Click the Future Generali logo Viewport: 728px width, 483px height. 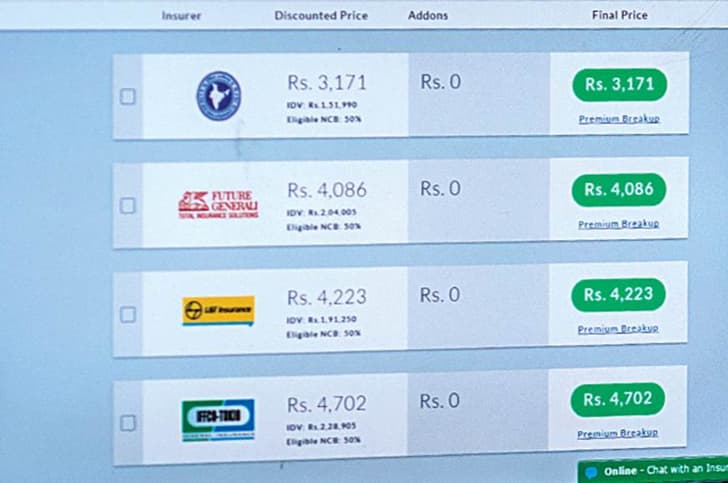click(x=218, y=205)
